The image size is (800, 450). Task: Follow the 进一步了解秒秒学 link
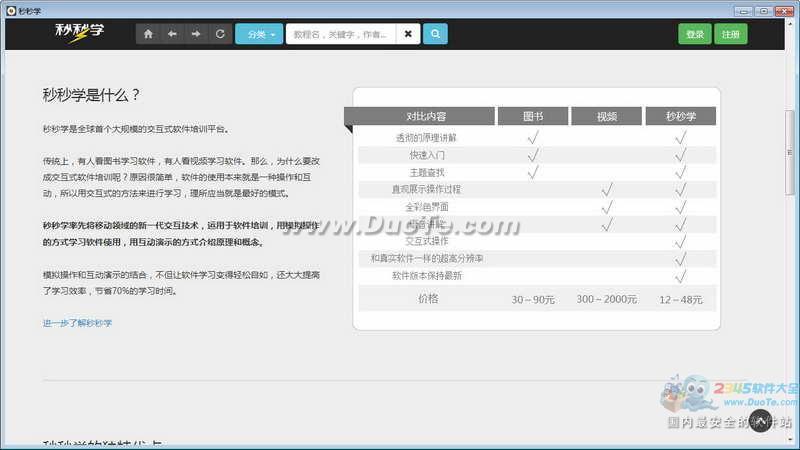(x=78, y=323)
